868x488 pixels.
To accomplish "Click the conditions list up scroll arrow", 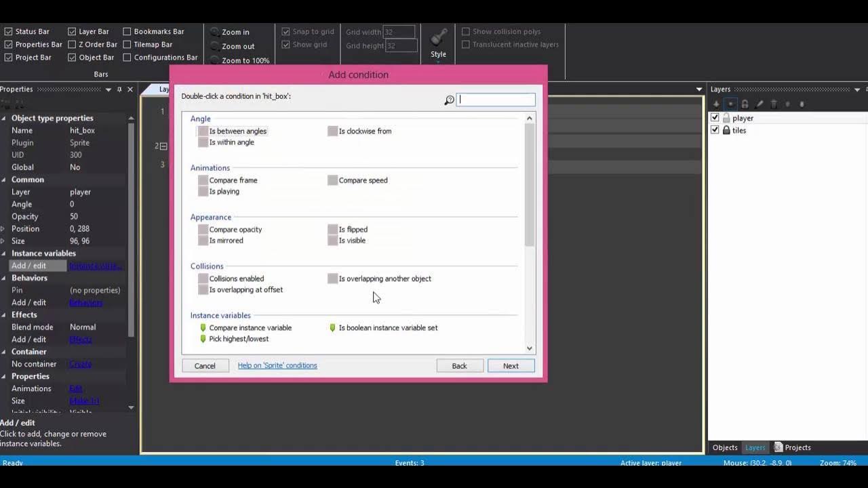I will click(x=530, y=118).
